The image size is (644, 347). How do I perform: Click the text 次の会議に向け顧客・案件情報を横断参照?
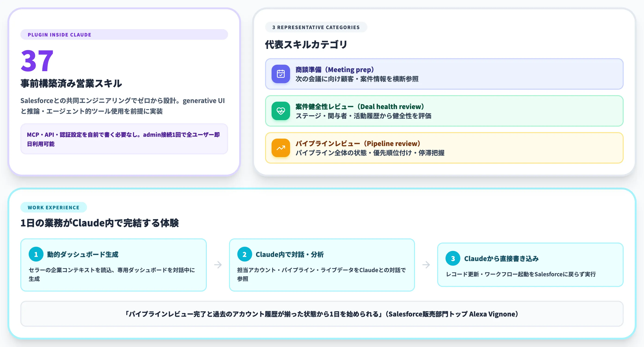[357, 79]
